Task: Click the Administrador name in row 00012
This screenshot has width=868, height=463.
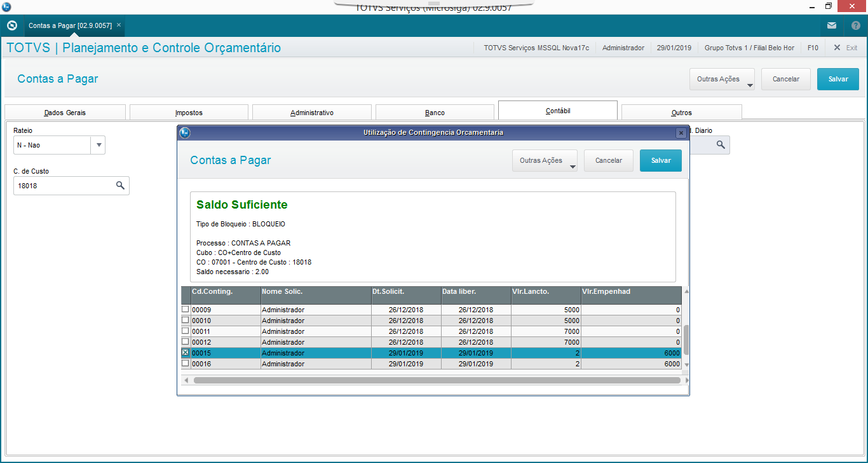Action: [283, 342]
